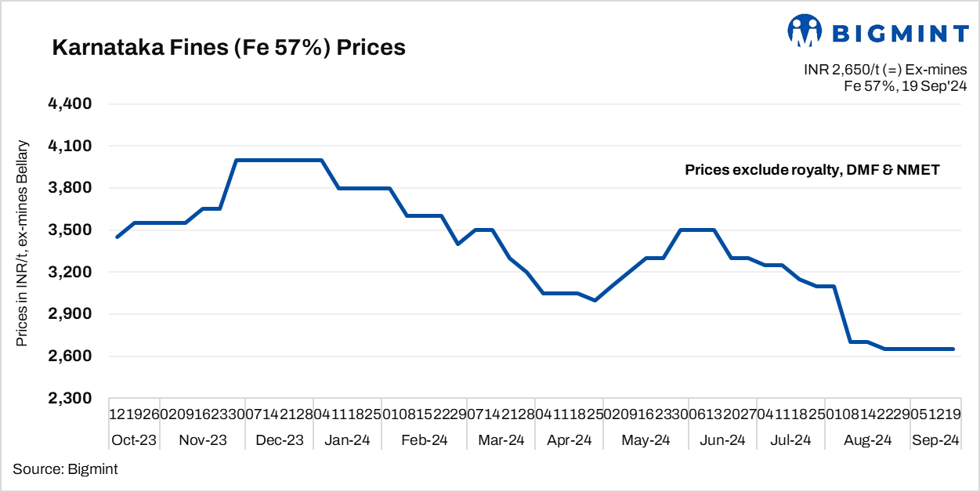The image size is (980, 492).
Task: Select the Feb-24 month label
Action: [424, 440]
